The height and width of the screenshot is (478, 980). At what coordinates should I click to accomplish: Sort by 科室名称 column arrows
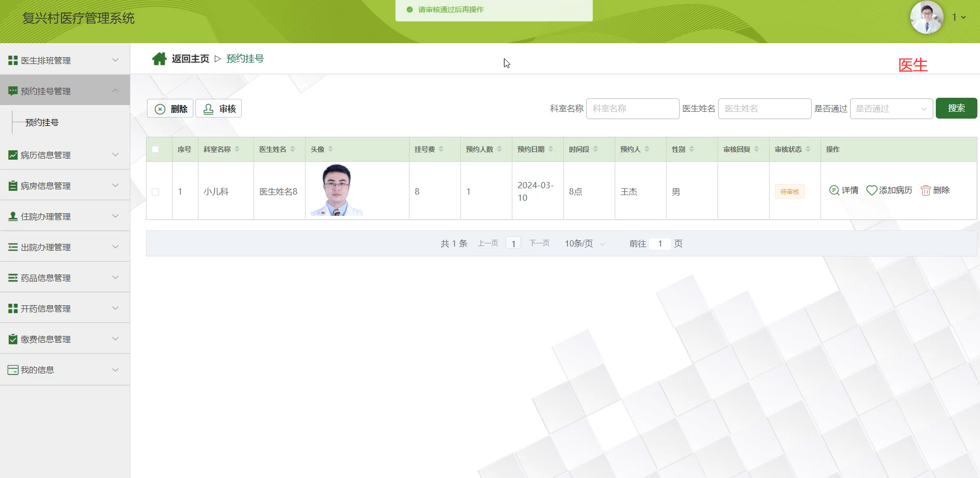coord(237,149)
